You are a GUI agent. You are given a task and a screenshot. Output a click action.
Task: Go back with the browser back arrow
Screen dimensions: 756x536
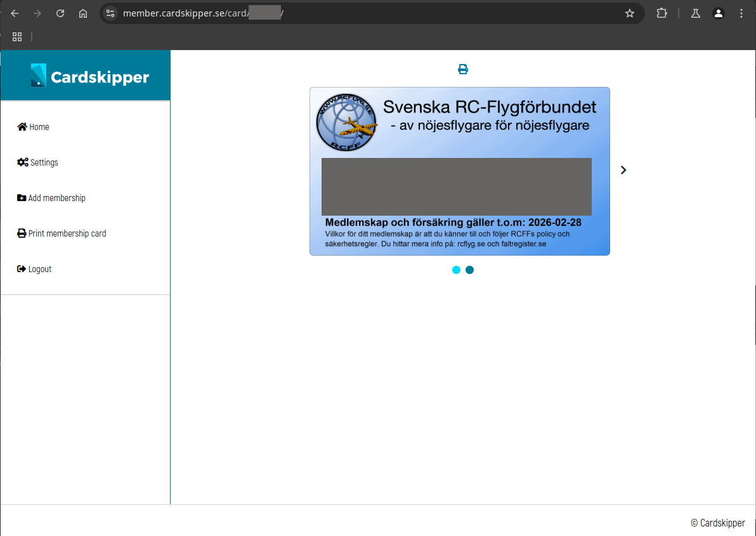coord(15,13)
